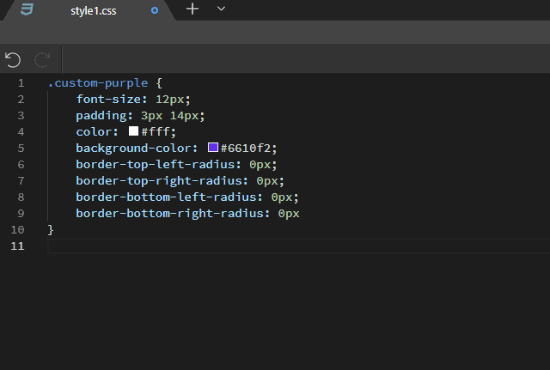This screenshot has height=370, width=550.
Task: Click the padding property on line 3
Action: click(101, 115)
